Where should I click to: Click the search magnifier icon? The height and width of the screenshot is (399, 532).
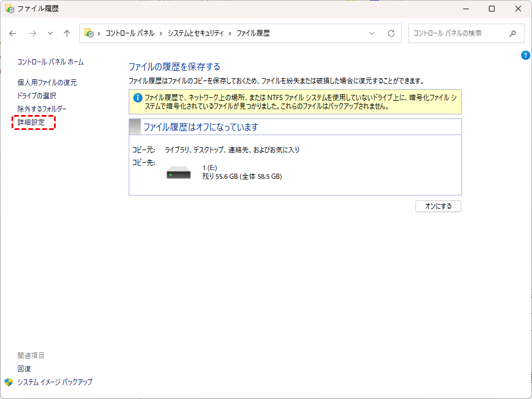(x=512, y=33)
